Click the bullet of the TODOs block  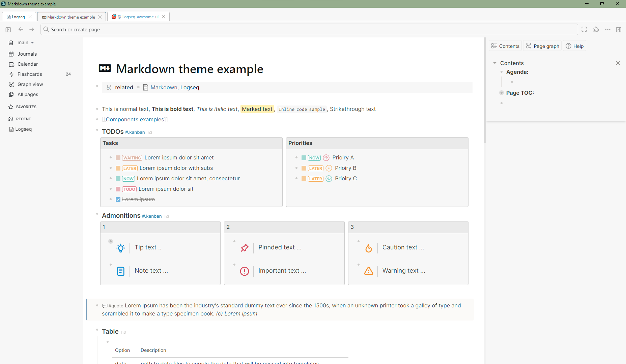click(x=97, y=130)
